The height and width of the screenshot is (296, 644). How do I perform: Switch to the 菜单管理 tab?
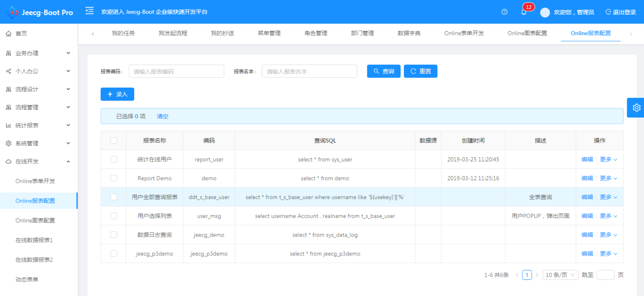click(269, 33)
